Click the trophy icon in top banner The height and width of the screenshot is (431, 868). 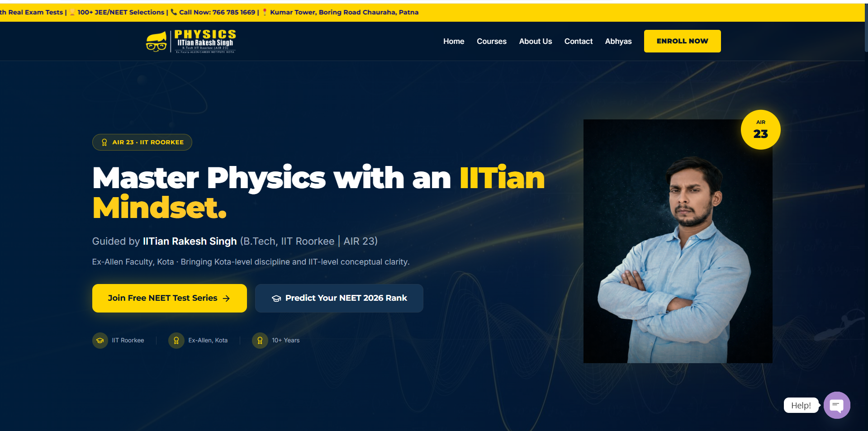[x=72, y=12]
